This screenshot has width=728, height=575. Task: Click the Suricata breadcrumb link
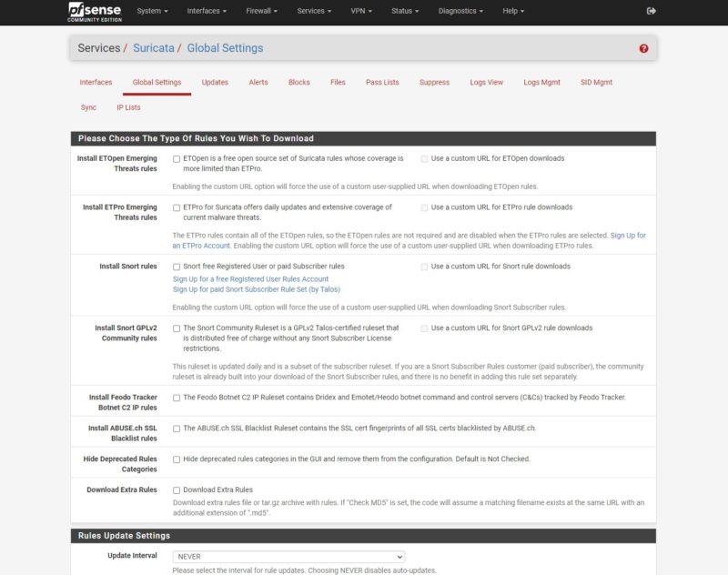[x=154, y=48]
